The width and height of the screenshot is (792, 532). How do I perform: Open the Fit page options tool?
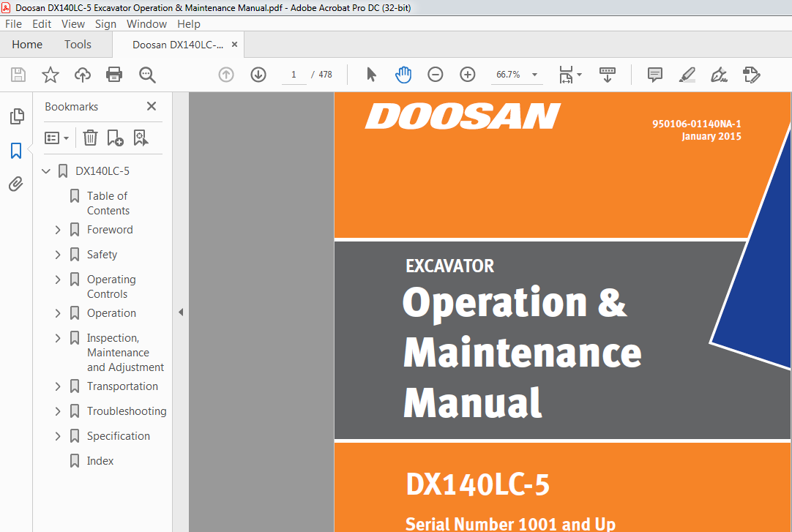[x=570, y=75]
